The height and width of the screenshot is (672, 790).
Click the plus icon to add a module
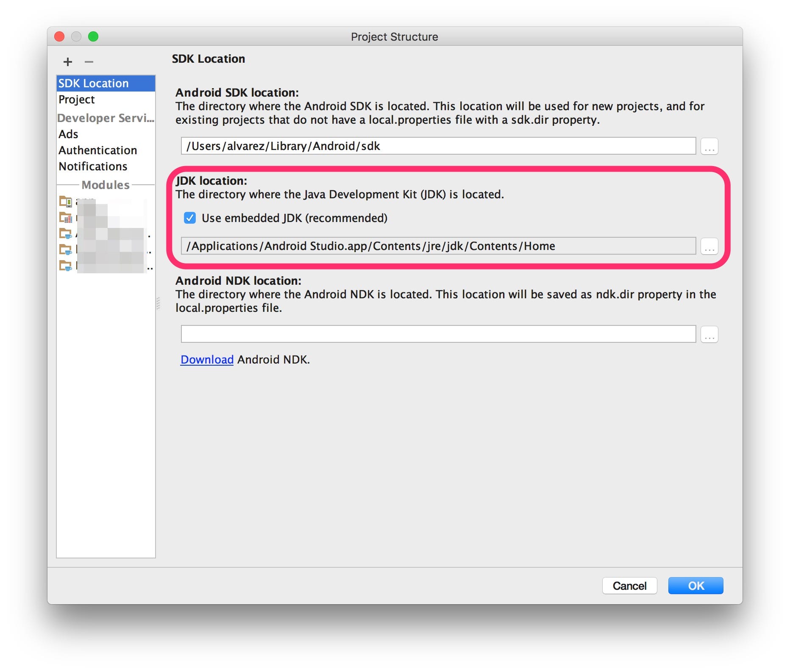(68, 62)
